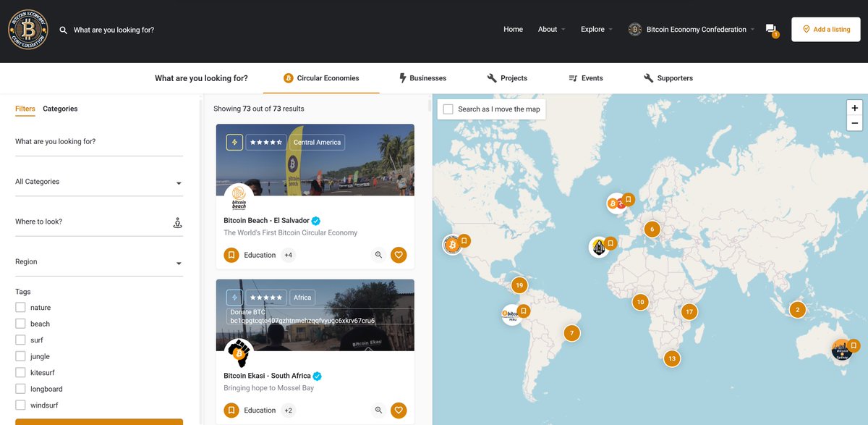Screen dimensions: 868x425
Task: Click the Bitcoin Ekasi fist logo
Action: tap(239, 353)
